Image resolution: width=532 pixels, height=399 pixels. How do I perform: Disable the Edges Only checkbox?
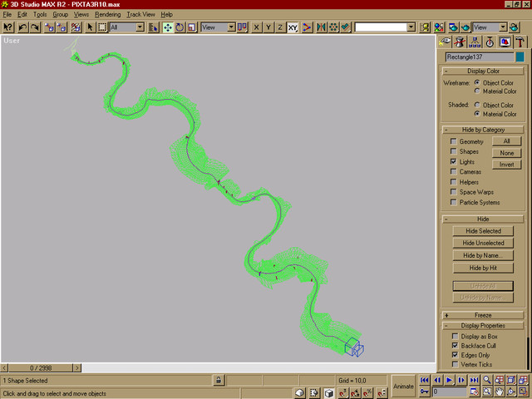tap(455, 355)
